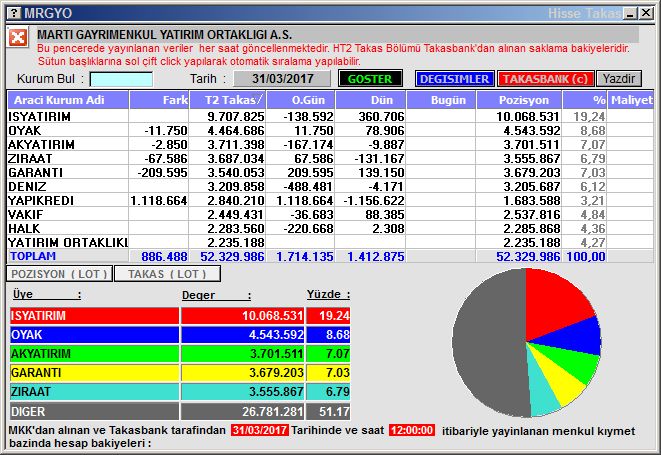661x455 pixels.
Task: Sort by Dün column header
Action: click(x=370, y=100)
